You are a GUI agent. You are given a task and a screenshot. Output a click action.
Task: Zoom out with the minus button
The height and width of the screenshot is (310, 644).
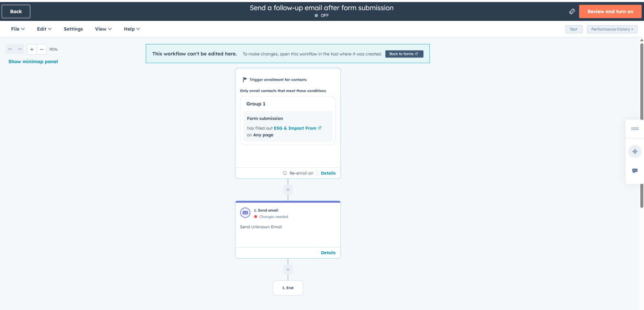(x=41, y=49)
